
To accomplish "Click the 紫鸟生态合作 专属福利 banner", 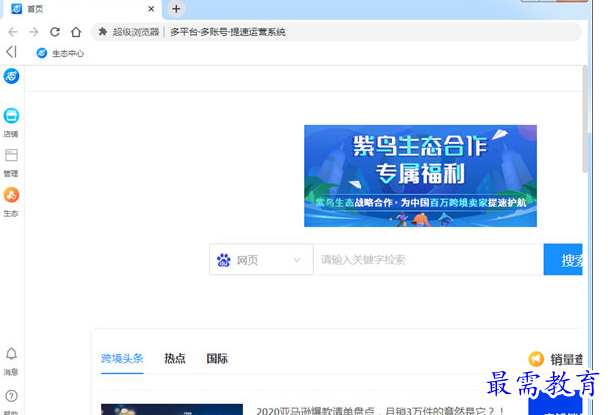I will 420,176.
